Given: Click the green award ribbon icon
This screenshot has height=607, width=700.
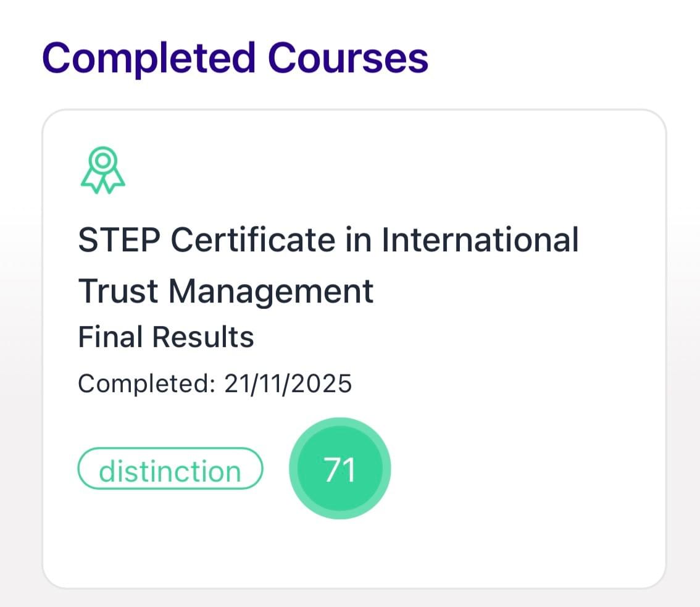Looking at the screenshot, I should [x=102, y=170].
